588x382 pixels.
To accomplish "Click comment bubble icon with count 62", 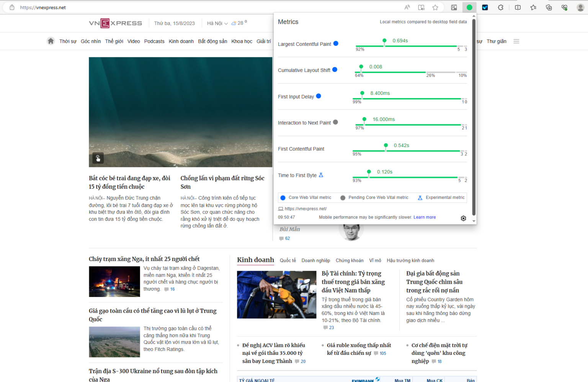I will (281, 238).
